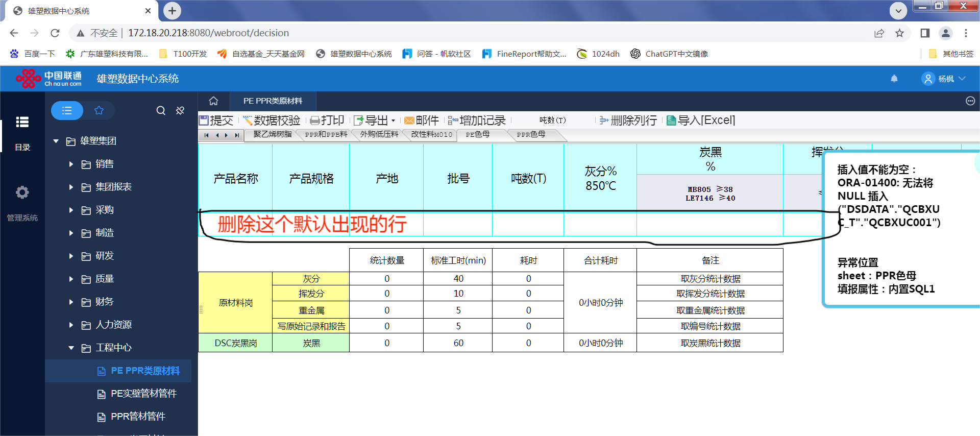Open 百度一下 bookmark
Viewport: 980px width, 436px height.
click(x=32, y=54)
